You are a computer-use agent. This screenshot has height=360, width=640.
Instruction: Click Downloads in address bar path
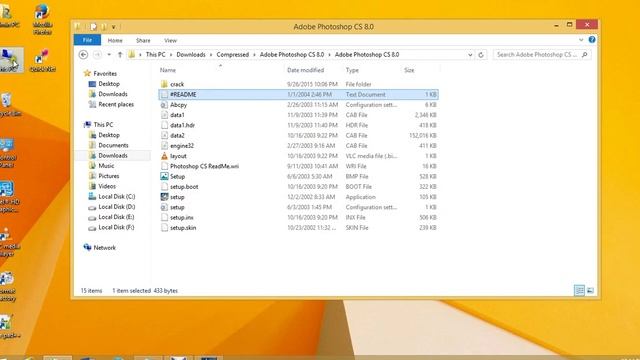[191, 55]
